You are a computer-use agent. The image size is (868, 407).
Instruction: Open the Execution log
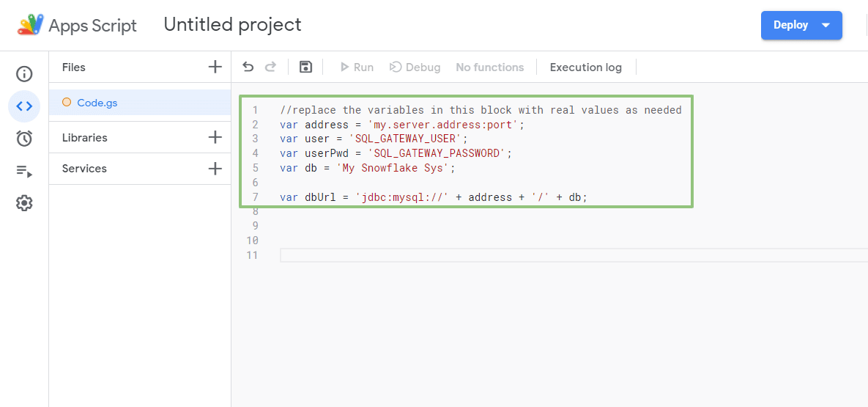point(585,67)
